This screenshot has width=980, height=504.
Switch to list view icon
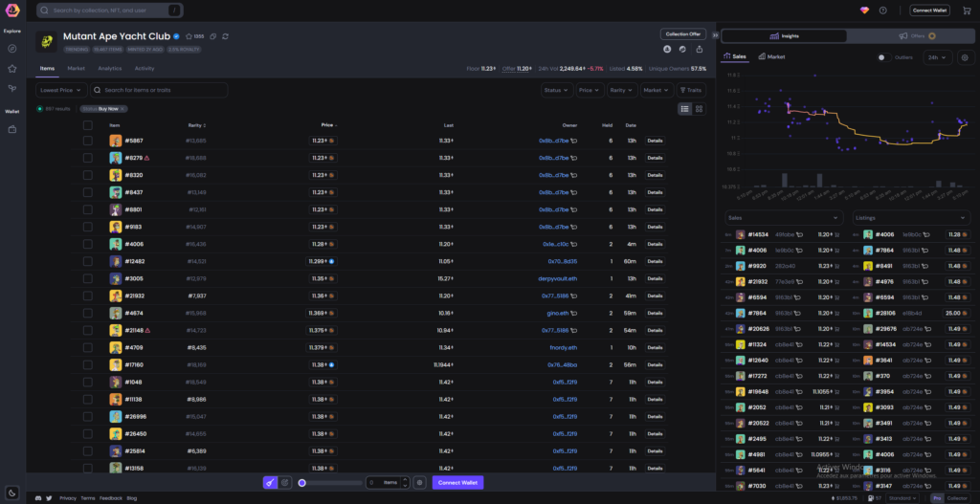click(x=685, y=109)
